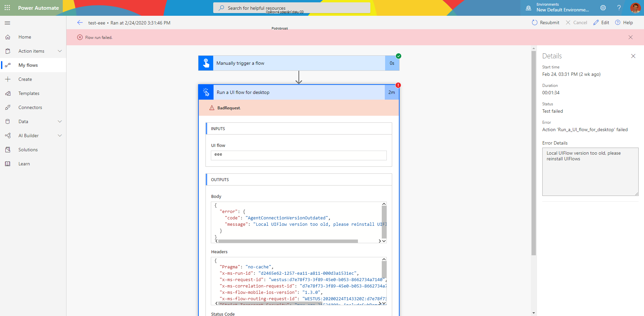Image resolution: width=644 pixels, height=316 pixels.
Task: Click the green success check badge
Action: click(x=399, y=56)
